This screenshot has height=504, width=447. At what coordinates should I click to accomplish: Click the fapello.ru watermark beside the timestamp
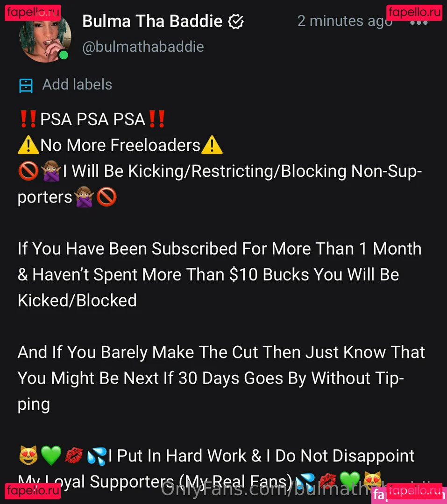point(414,13)
